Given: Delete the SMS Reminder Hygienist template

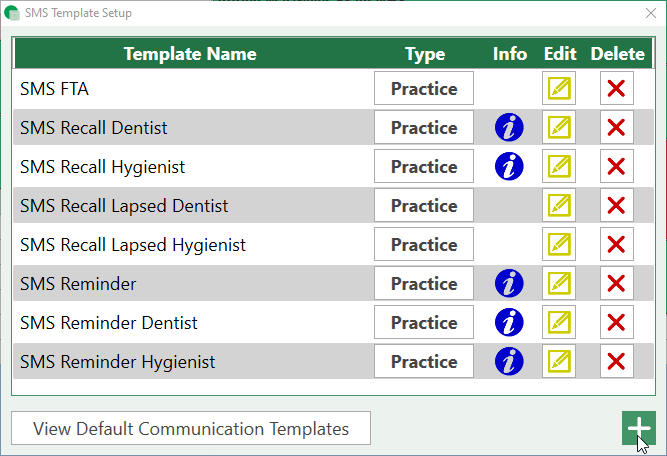Looking at the screenshot, I should click(x=616, y=361).
